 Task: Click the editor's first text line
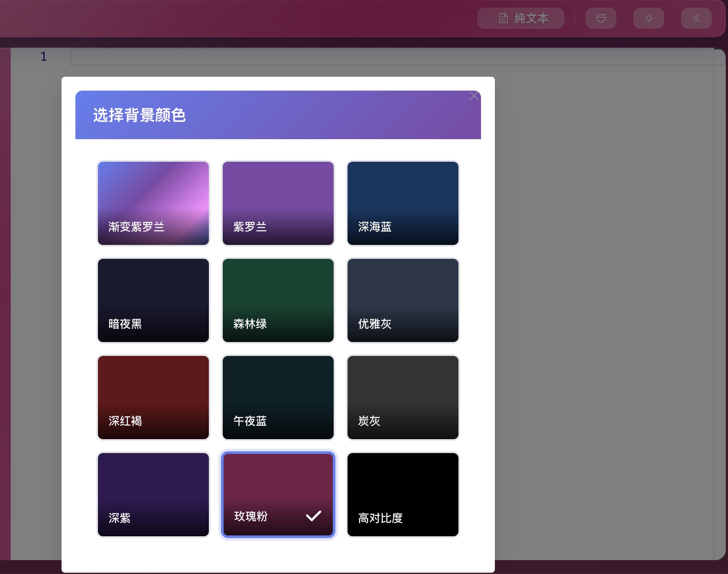pyautogui.click(x=390, y=57)
